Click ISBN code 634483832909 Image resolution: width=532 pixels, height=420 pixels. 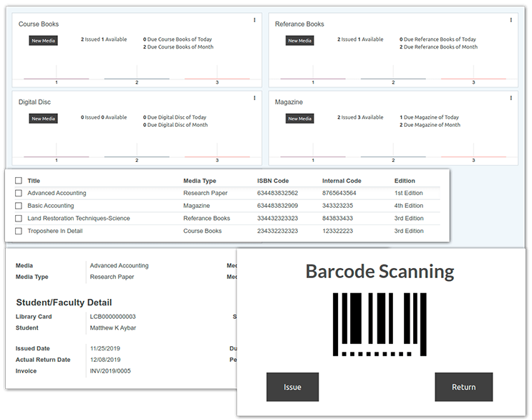point(277,206)
